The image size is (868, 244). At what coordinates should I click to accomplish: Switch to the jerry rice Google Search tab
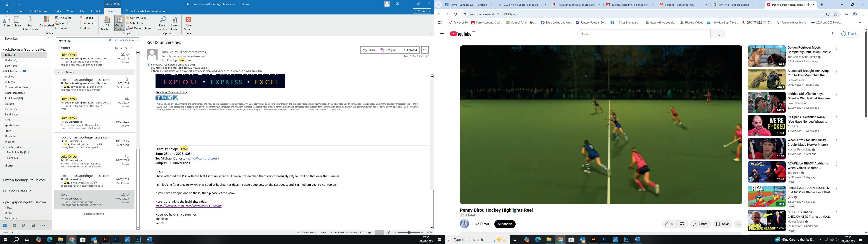734,5
